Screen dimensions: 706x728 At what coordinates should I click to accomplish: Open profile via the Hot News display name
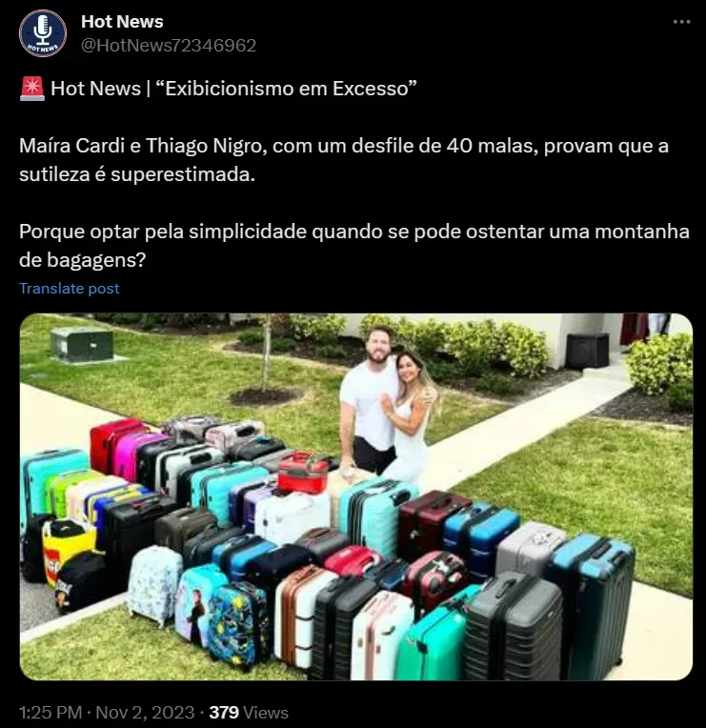(122, 21)
